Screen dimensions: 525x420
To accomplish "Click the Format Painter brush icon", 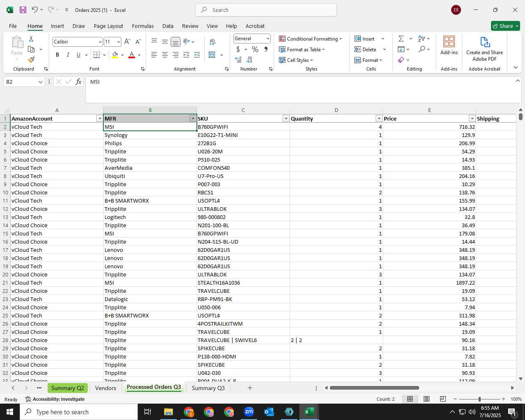I will click(31, 60).
